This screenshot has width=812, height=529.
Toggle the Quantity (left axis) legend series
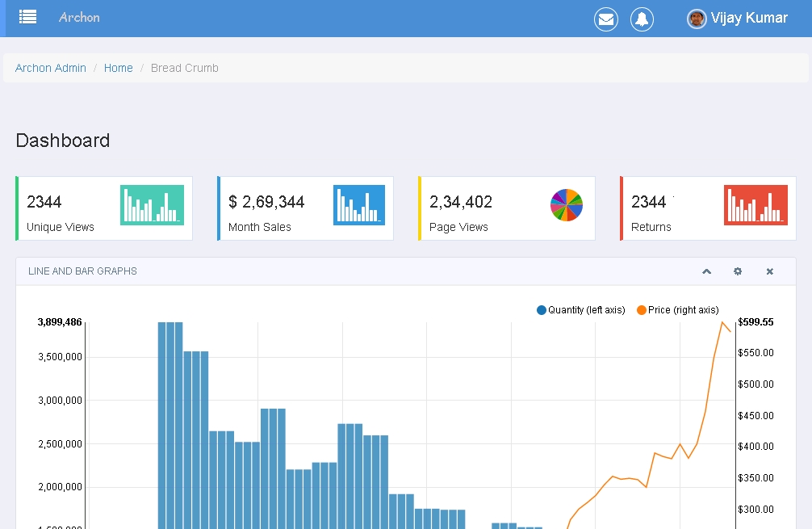(x=581, y=310)
